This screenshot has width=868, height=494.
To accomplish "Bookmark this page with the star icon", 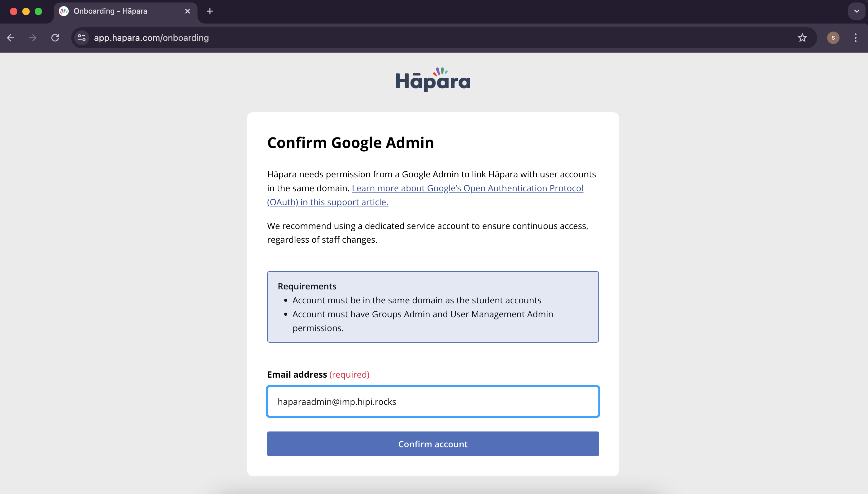I will pyautogui.click(x=802, y=38).
